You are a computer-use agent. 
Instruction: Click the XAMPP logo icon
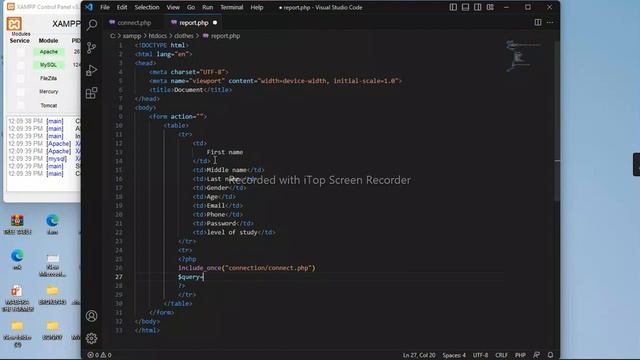point(14,24)
